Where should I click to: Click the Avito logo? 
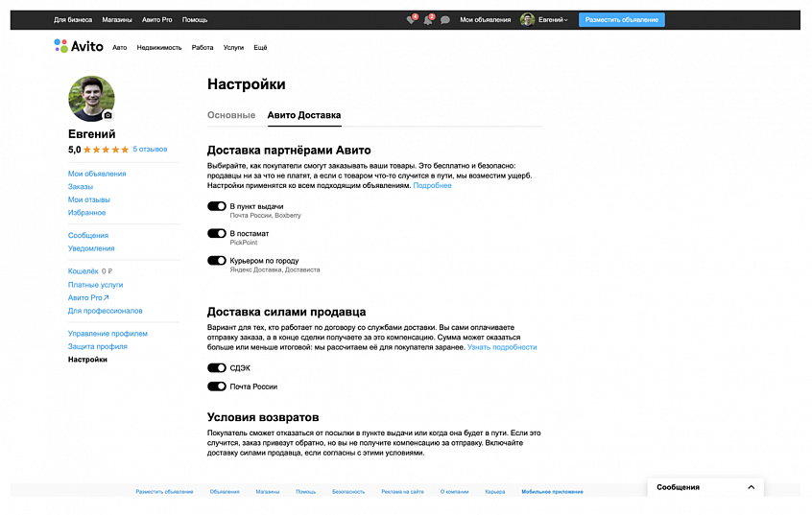[79, 46]
